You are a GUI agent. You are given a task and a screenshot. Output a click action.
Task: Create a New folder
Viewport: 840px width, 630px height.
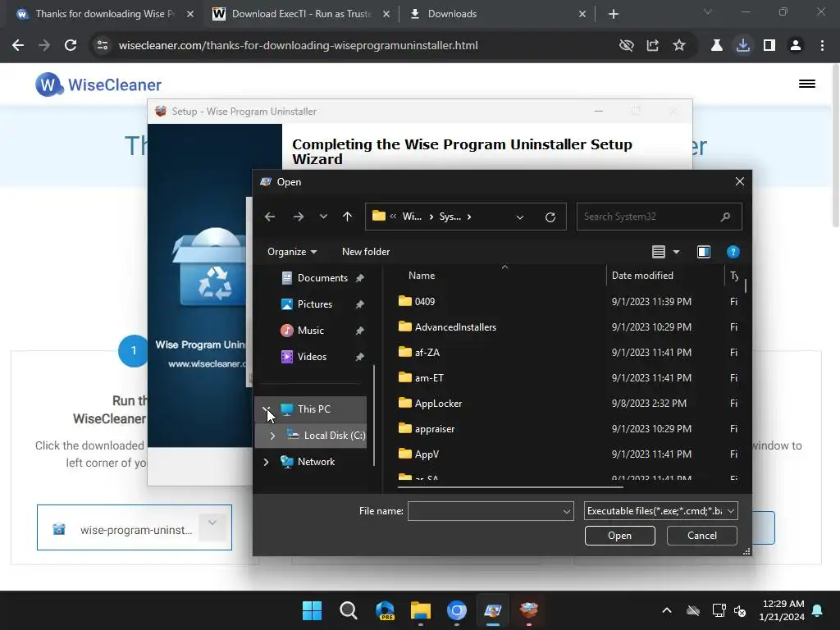(366, 252)
